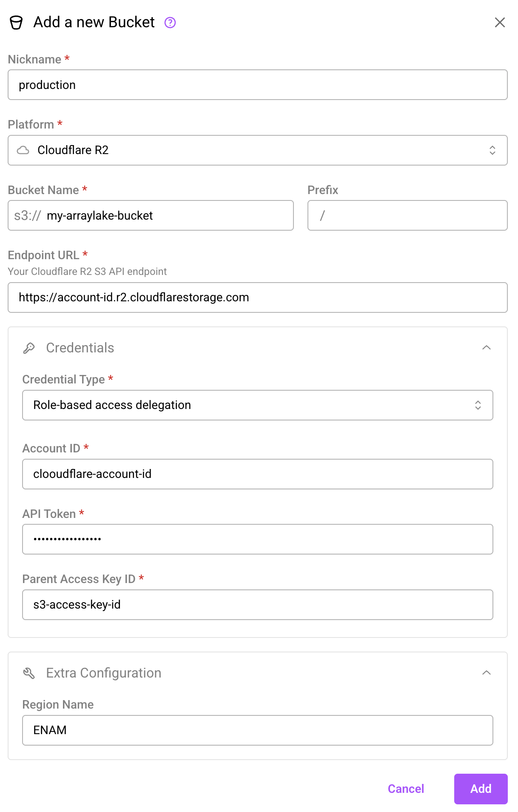Click the purple Add button
The width and height of the screenshot is (518, 812).
pos(481,789)
